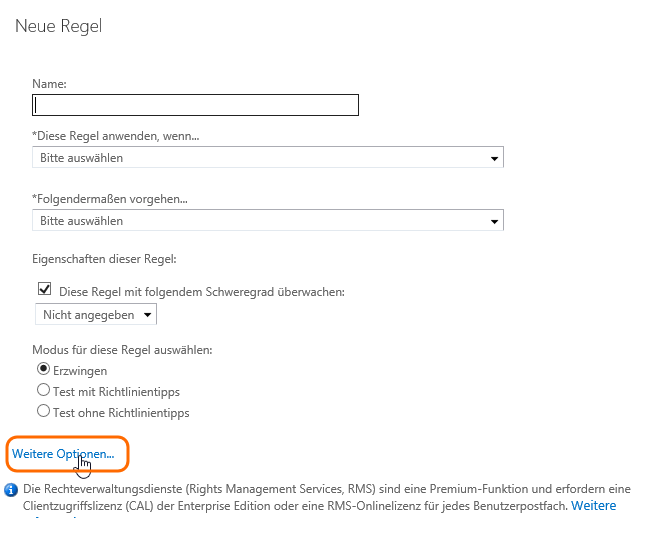
Task: Pick "Test ohne Richtlinientipps" radio option
Action: (x=43, y=411)
